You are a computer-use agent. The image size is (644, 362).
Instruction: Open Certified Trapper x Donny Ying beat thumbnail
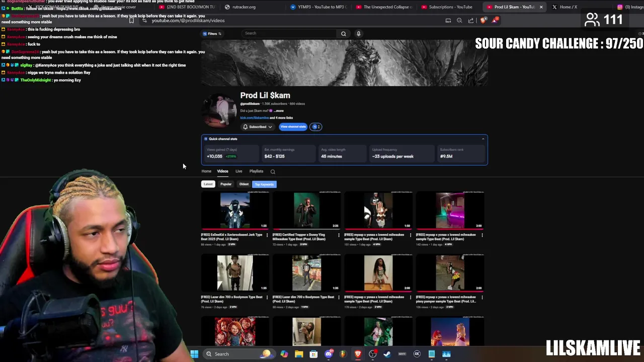click(x=306, y=210)
